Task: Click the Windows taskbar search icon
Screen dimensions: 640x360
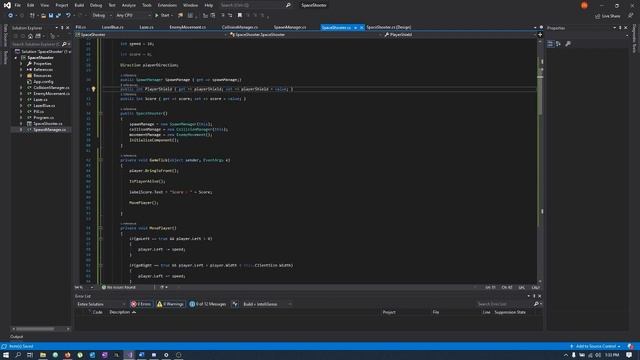Action: click(18, 355)
